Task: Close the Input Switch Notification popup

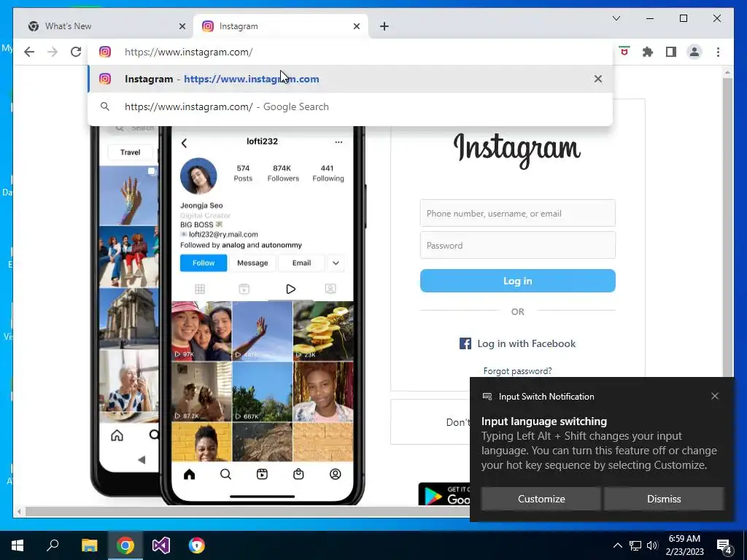Action: point(715,396)
